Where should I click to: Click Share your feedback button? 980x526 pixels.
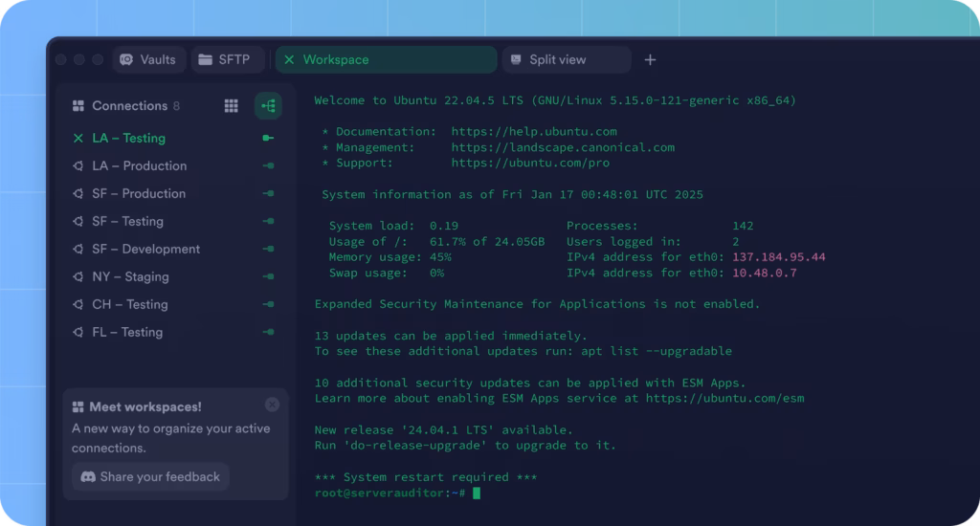pyautogui.click(x=150, y=476)
